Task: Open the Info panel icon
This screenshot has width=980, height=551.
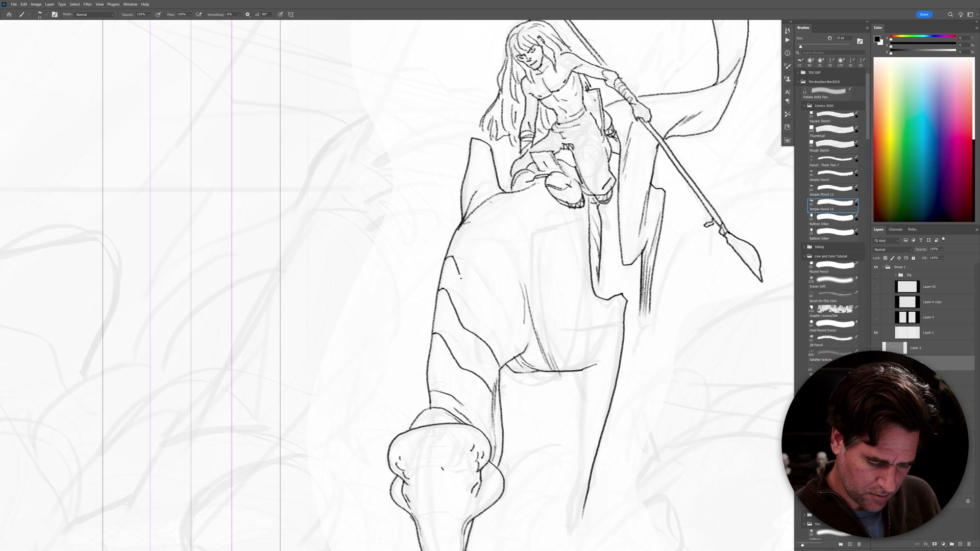Action: (x=788, y=53)
